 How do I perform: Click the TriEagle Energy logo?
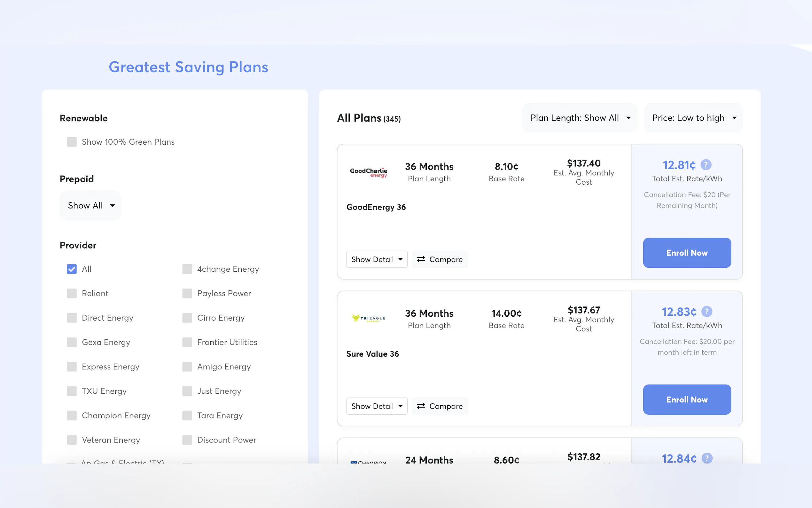pos(368,318)
